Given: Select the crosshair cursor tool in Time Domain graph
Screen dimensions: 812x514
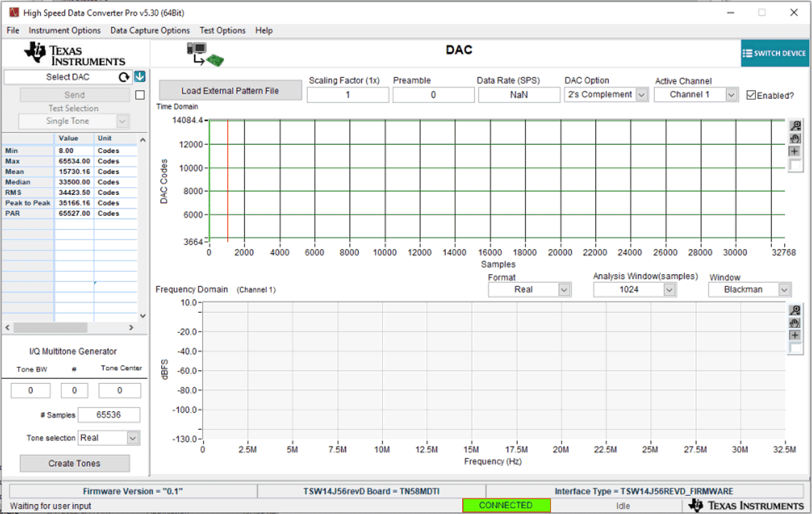Looking at the screenshot, I should (x=795, y=152).
